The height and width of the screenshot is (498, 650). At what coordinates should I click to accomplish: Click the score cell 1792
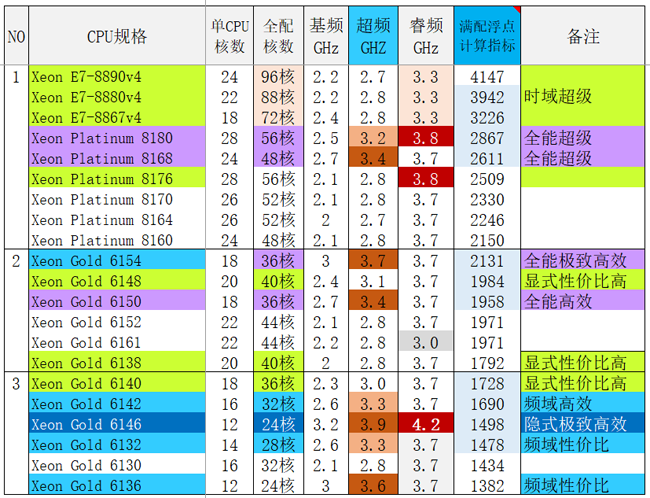(x=487, y=362)
